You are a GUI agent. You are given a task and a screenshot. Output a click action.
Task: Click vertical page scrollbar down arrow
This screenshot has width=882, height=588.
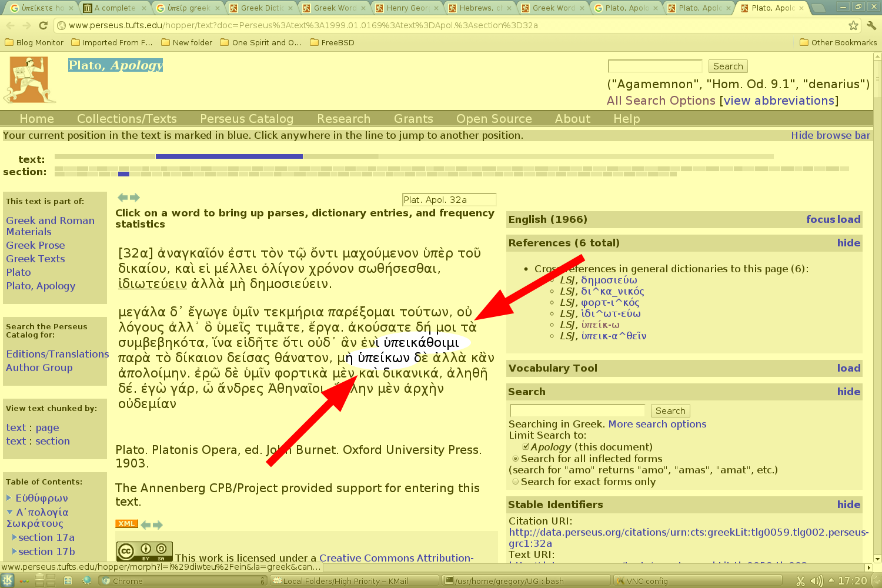click(x=877, y=559)
